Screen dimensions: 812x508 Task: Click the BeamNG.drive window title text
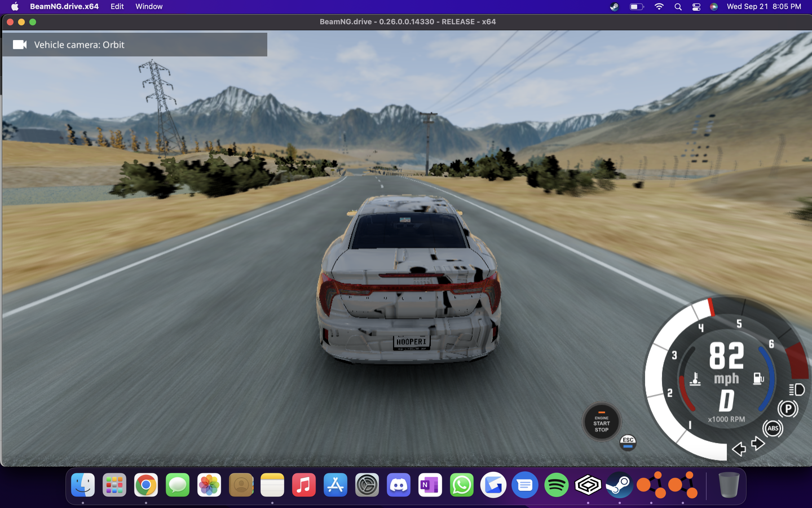point(407,22)
